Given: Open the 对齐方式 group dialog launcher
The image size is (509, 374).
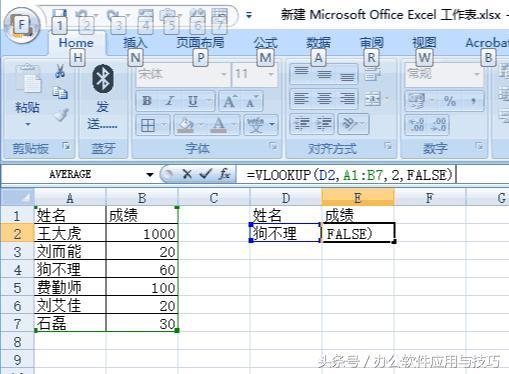Looking at the screenshot, I should (388, 146).
